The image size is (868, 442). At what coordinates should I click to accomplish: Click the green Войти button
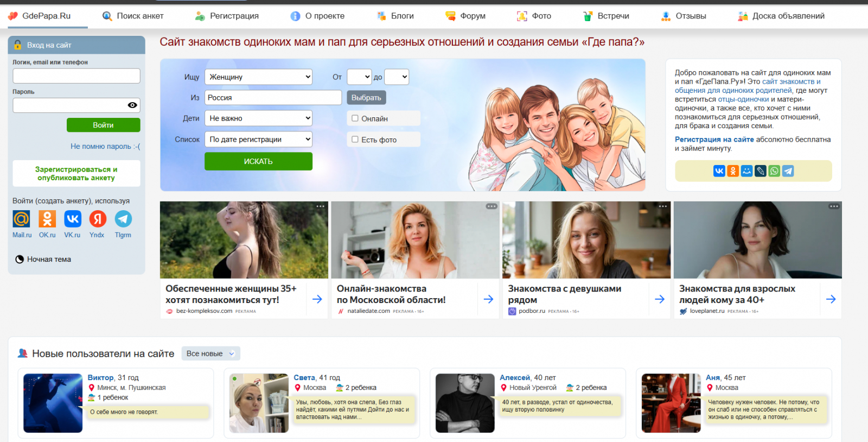pos(104,125)
